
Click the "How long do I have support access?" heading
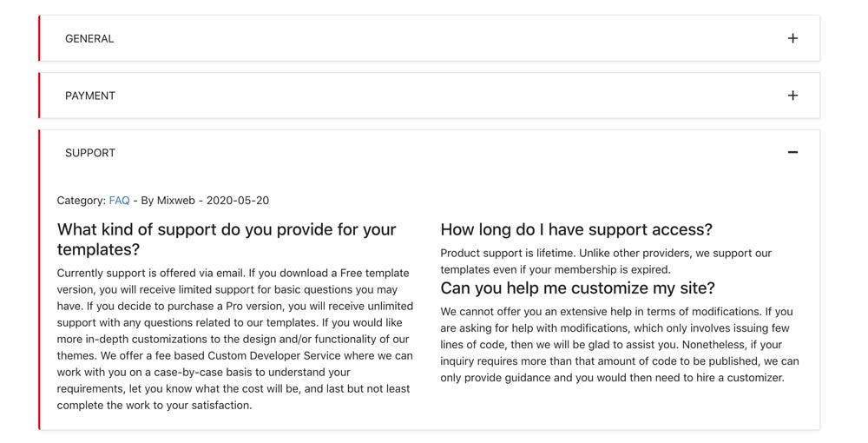pos(576,229)
